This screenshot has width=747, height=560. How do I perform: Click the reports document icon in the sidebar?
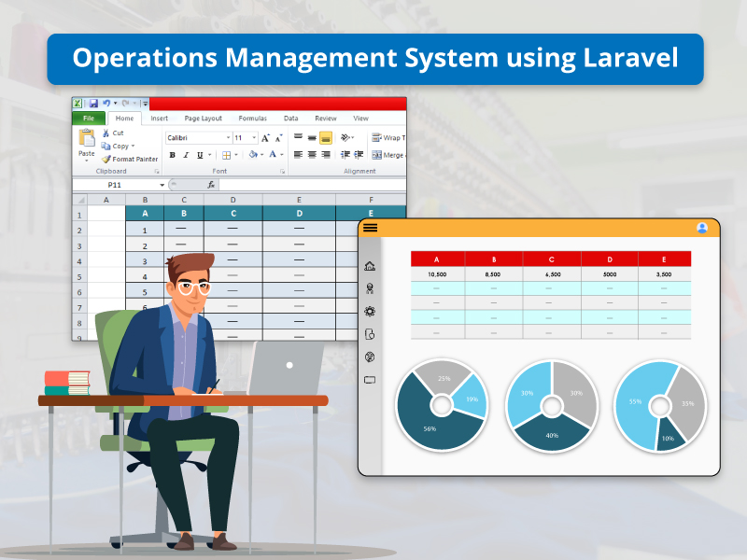coord(369,332)
